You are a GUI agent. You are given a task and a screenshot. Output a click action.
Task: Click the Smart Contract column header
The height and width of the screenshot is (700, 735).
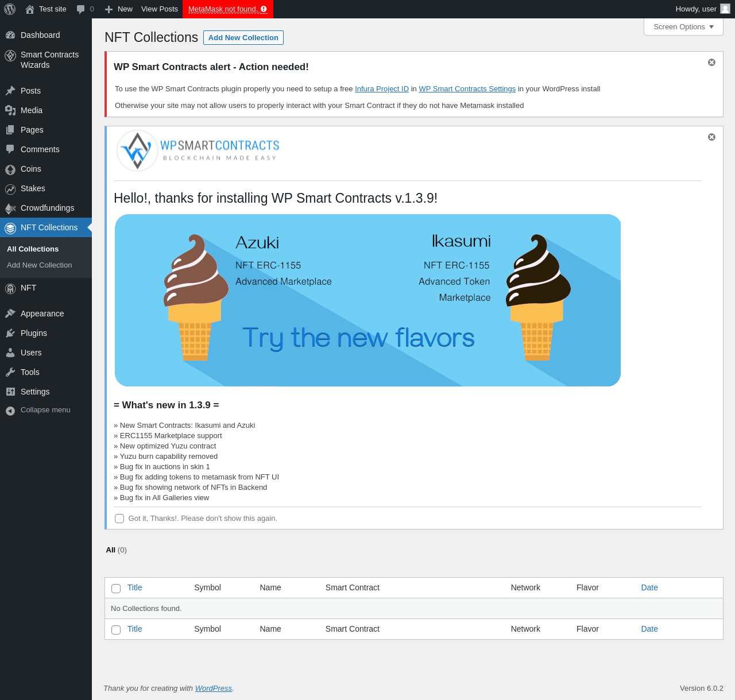pyautogui.click(x=352, y=587)
